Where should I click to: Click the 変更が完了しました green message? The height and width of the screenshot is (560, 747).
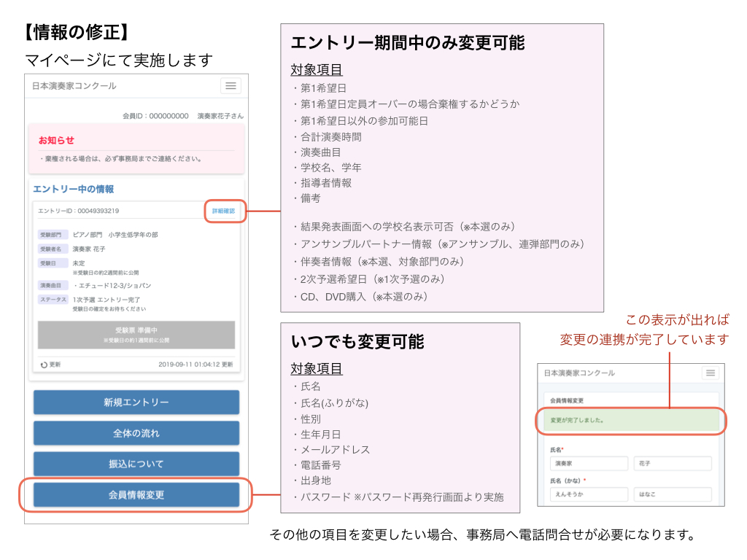coord(631,421)
